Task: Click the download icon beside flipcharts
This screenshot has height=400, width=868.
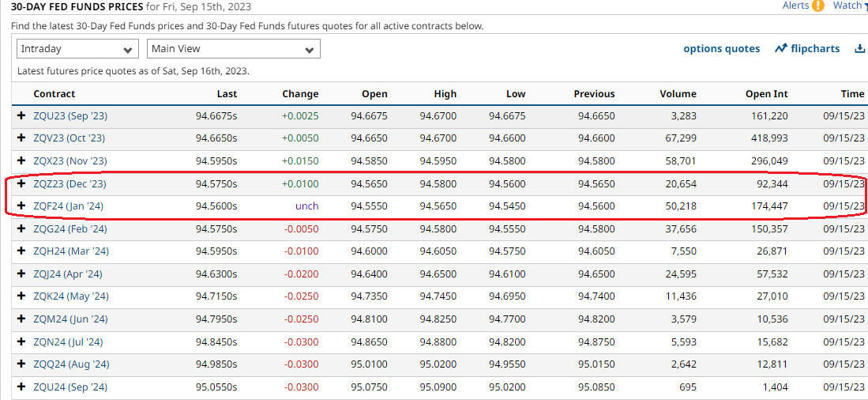Action: 859,49
